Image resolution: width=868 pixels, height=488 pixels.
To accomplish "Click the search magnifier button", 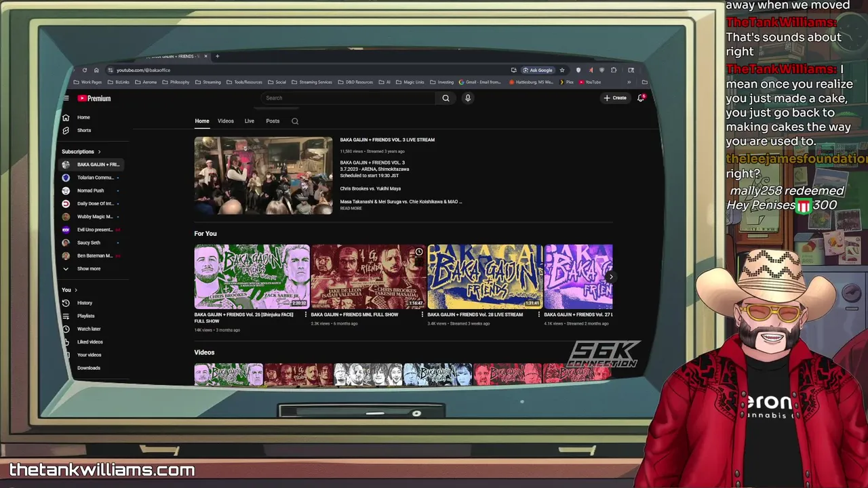I will coord(446,98).
